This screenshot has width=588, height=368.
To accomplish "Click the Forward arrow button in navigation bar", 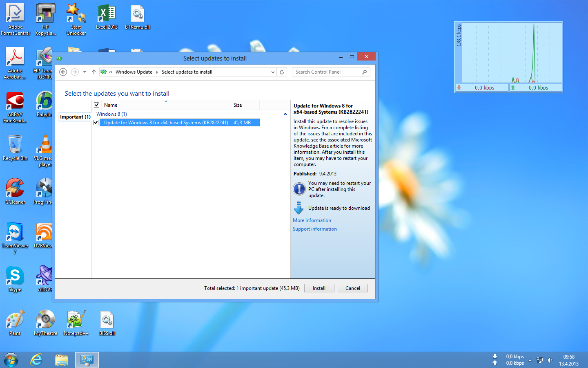I will 75,72.
